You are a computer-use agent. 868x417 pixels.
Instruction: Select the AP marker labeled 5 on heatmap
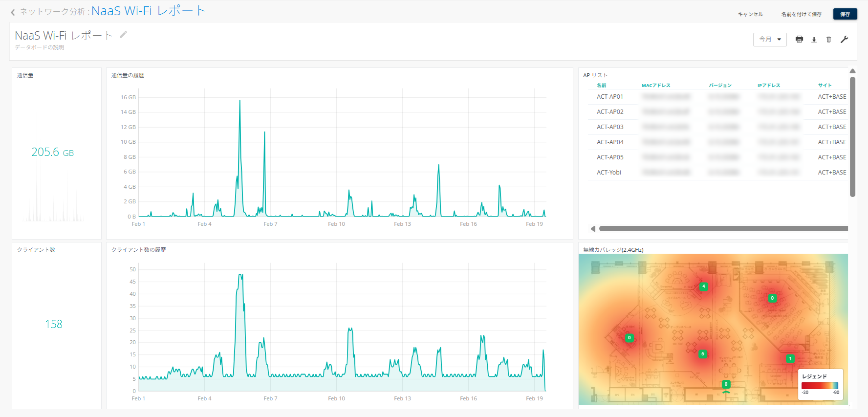click(x=702, y=354)
